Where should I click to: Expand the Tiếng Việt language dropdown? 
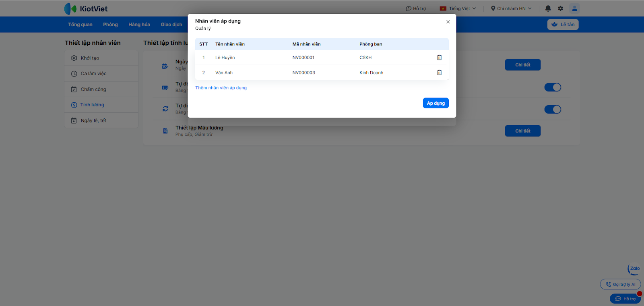point(458,8)
